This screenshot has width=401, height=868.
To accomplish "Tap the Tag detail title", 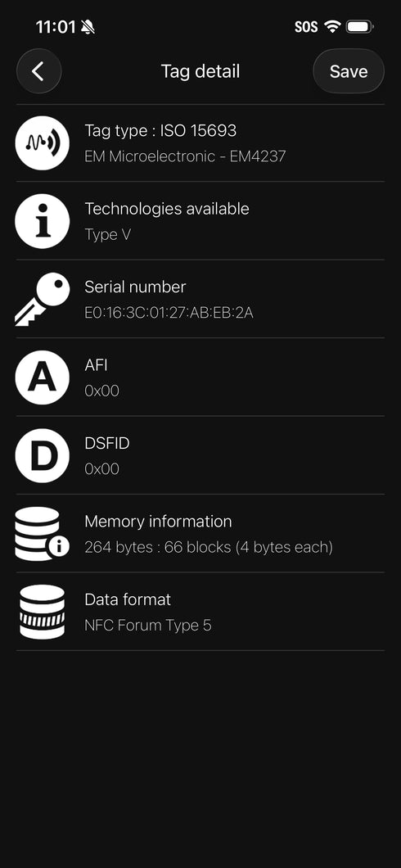I will click(200, 71).
